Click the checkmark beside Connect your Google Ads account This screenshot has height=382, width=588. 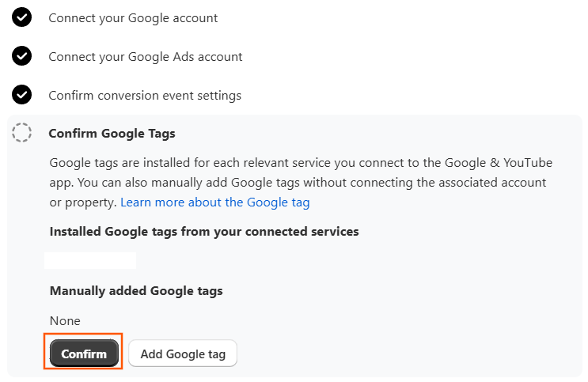click(21, 56)
